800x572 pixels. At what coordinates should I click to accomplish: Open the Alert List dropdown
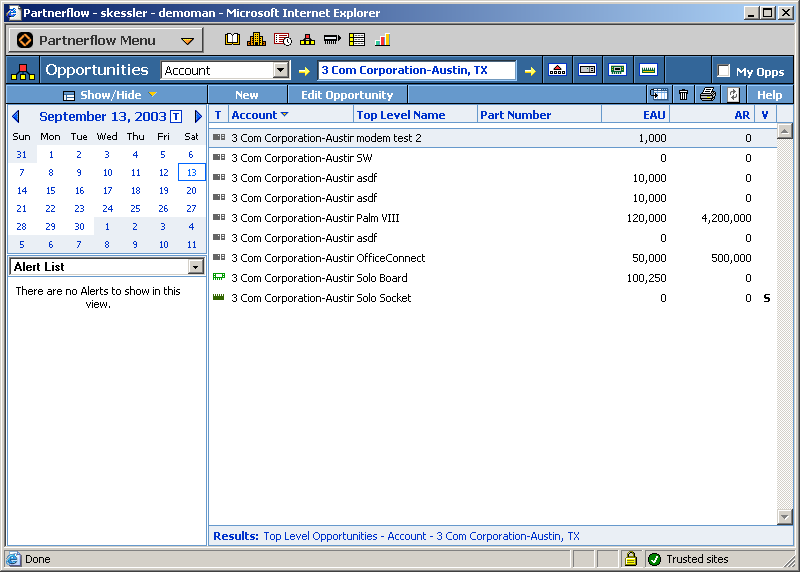tap(195, 266)
